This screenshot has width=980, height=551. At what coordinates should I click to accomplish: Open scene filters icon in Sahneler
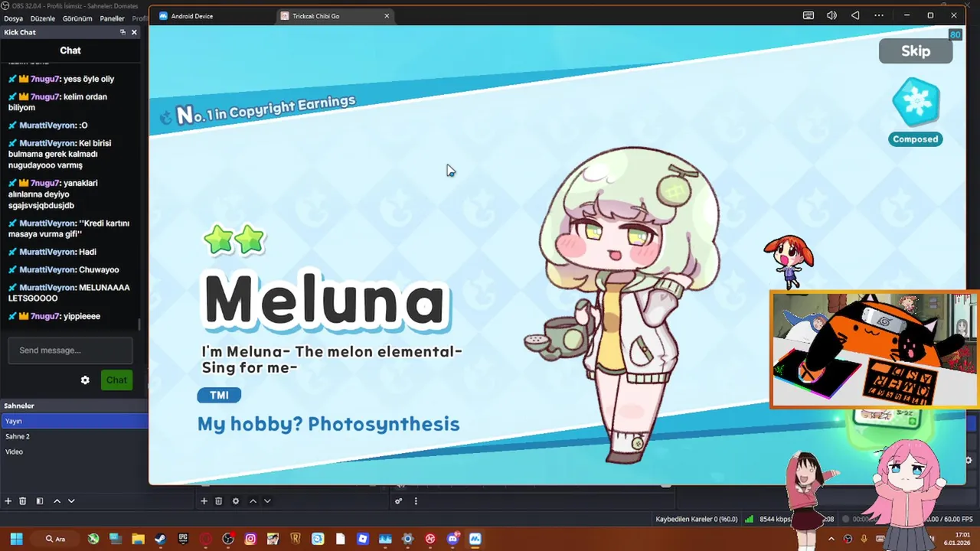pos(40,501)
